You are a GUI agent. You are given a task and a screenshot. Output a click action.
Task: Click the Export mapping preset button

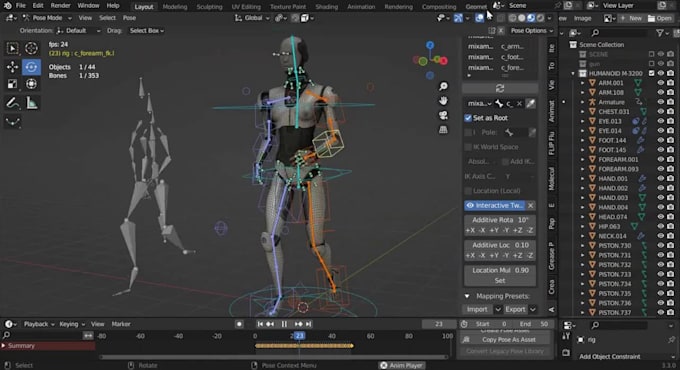tap(515, 309)
